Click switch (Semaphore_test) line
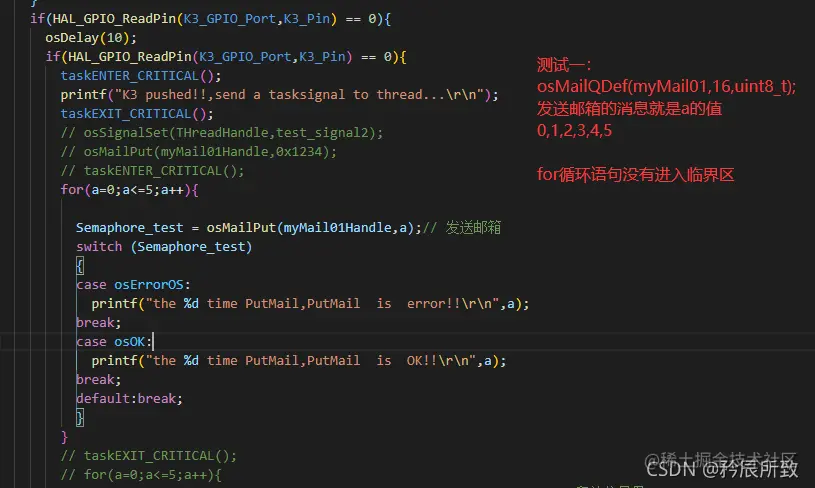The width and height of the screenshot is (815, 488). click(x=164, y=246)
